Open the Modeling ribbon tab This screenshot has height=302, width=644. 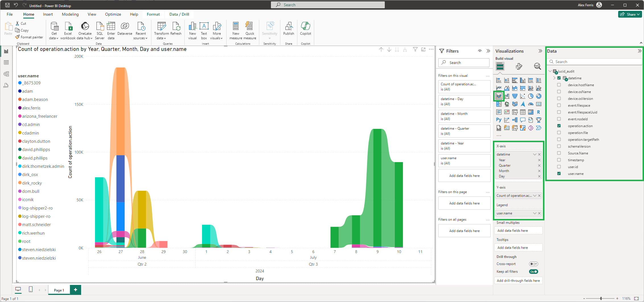tap(70, 14)
